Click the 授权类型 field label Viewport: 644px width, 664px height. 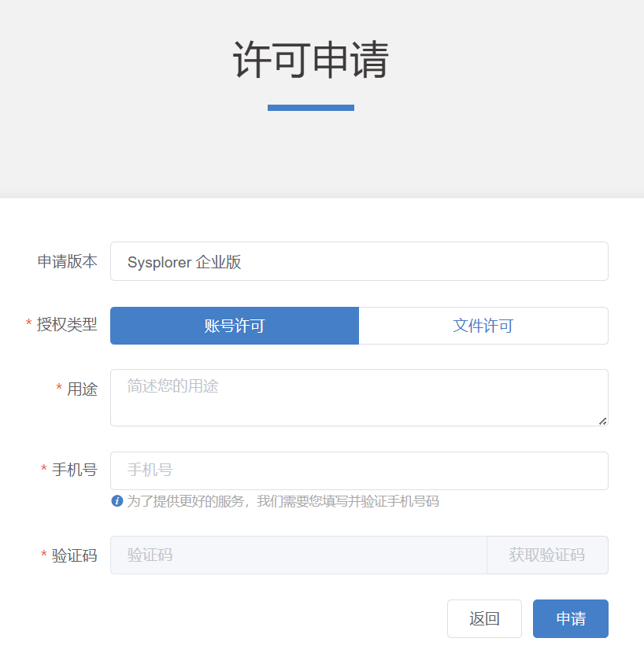coord(67,324)
